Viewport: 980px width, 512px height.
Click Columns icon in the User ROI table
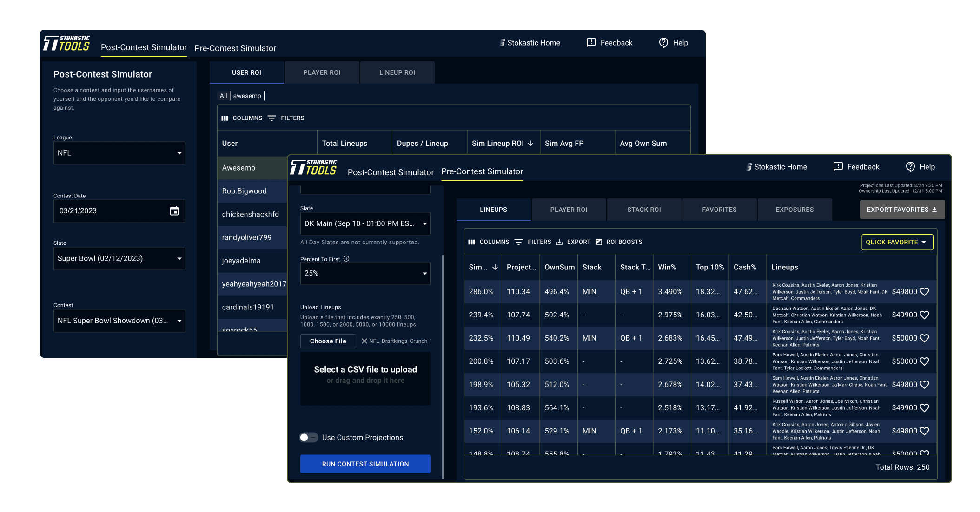pyautogui.click(x=225, y=118)
